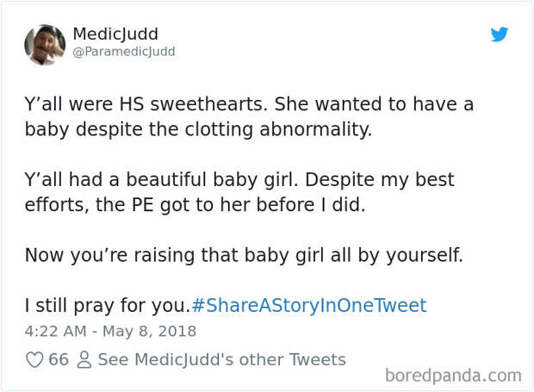The width and height of the screenshot is (534, 392).
Task: Visit the @ParamedicJudd handle
Action: pos(124,52)
